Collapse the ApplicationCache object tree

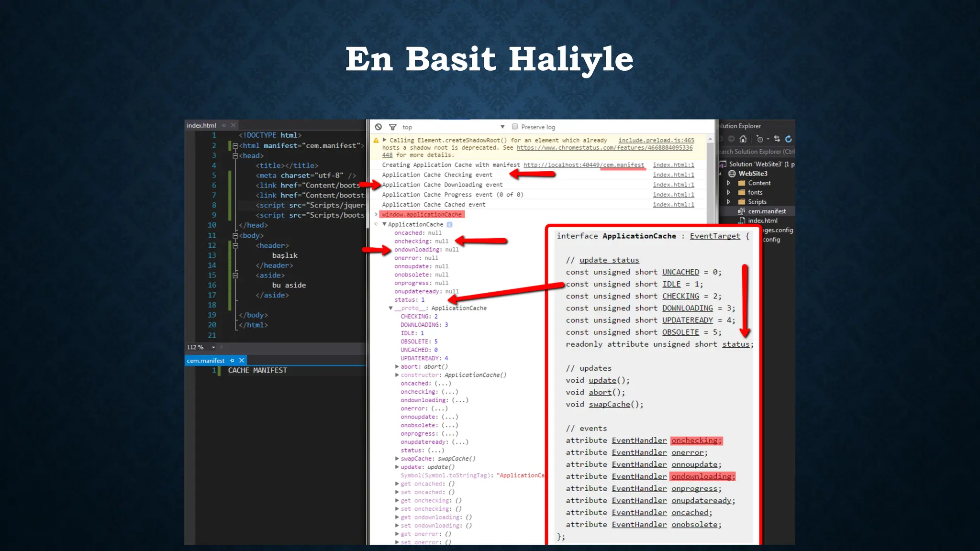click(x=384, y=224)
